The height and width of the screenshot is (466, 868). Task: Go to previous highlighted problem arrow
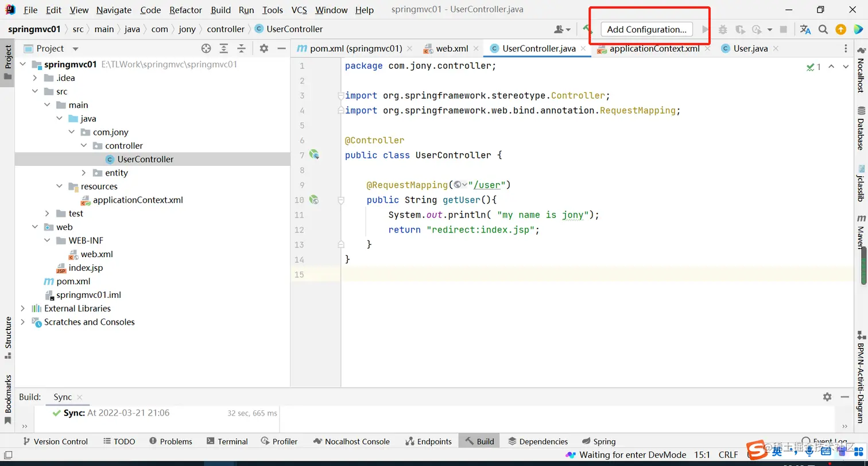(x=831, y=67)
